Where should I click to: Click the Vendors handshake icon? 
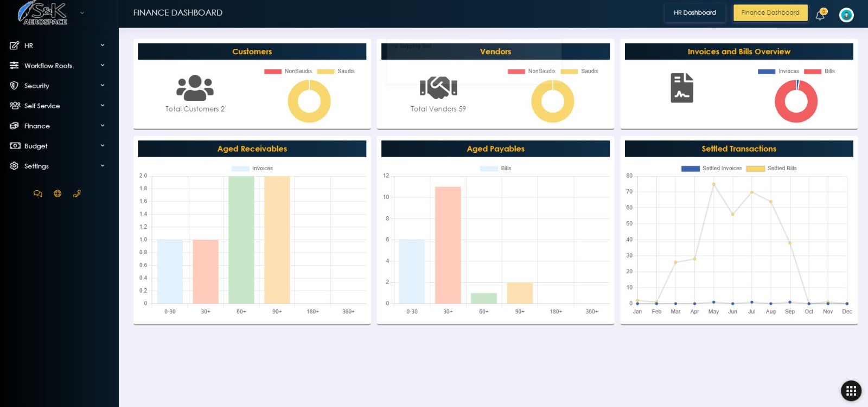(x=438, y=88)
